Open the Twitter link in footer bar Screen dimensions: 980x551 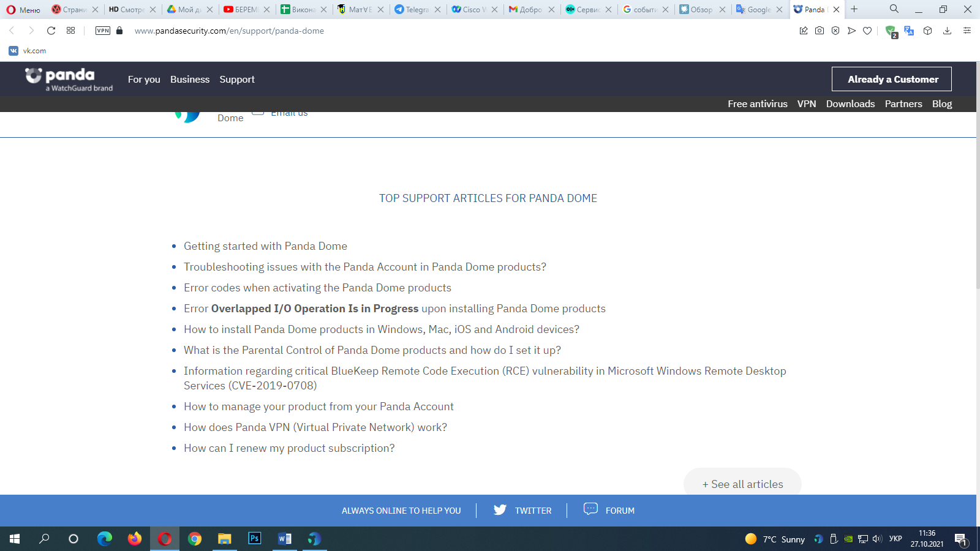pos(533,511)
